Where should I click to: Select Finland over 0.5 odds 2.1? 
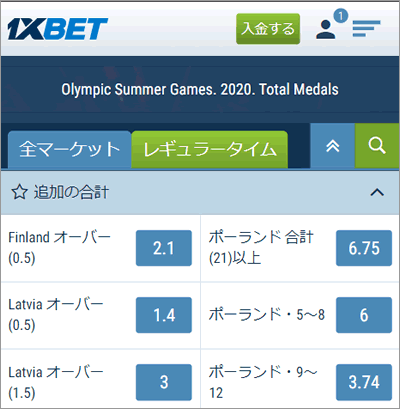(164, 248)
